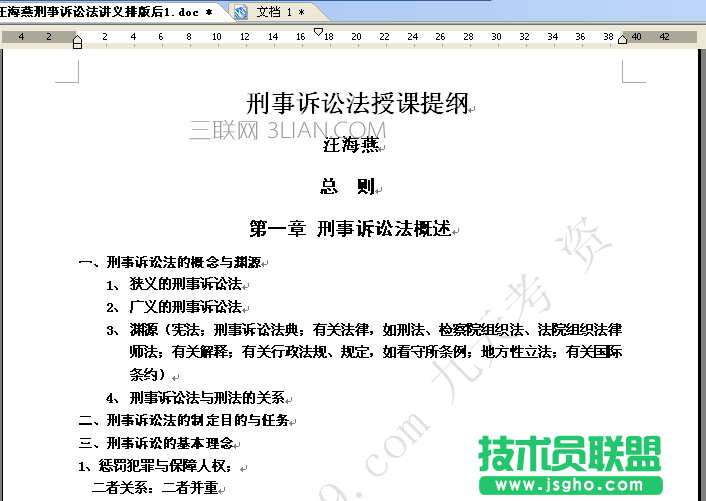Click the right indent marker on the ruler
The height and width of the screenshot is (501, 706).
coord(622,40)
